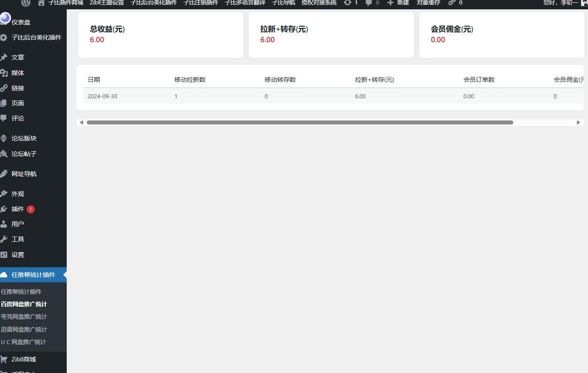Viewport: 588px width, 373px height.
Task: Click the WordPress logo icon
Action: click(x=26, y=3)
